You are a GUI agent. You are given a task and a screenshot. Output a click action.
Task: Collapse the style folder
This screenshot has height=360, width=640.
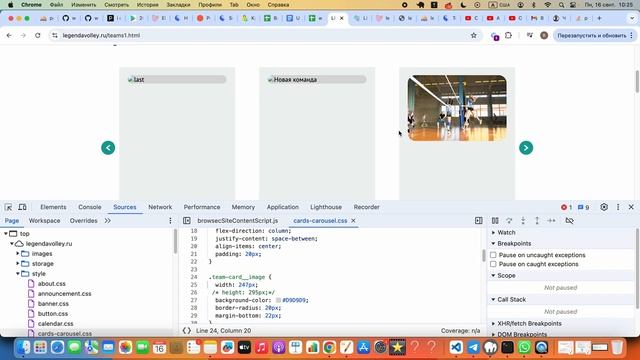[18, 274]
